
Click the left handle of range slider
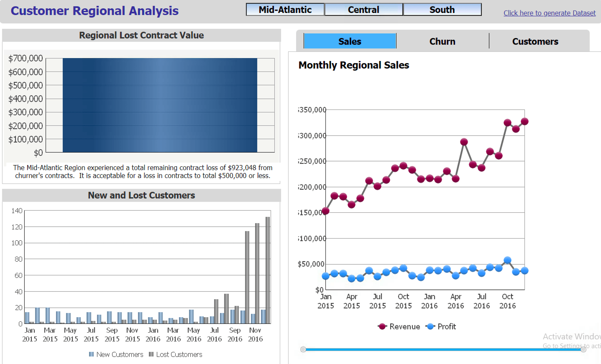point(303,349)
